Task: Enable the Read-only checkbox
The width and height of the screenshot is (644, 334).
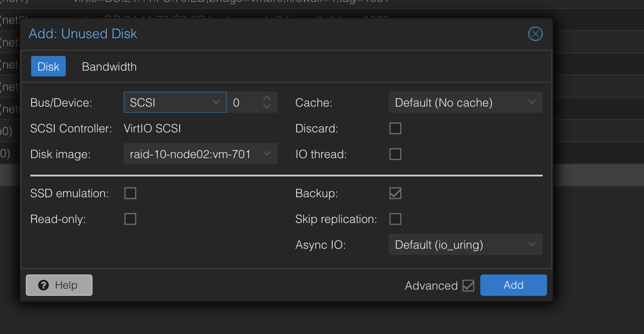Action: click(130, 219)
